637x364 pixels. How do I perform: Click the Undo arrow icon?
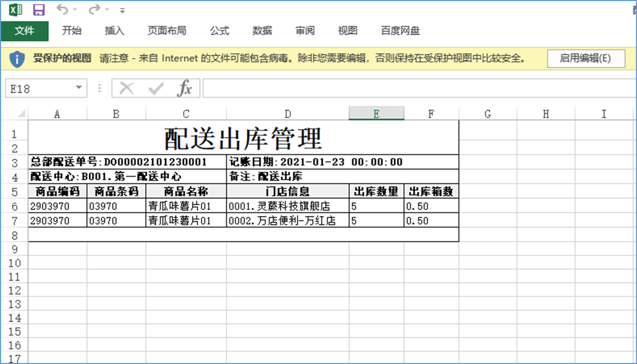61,10
